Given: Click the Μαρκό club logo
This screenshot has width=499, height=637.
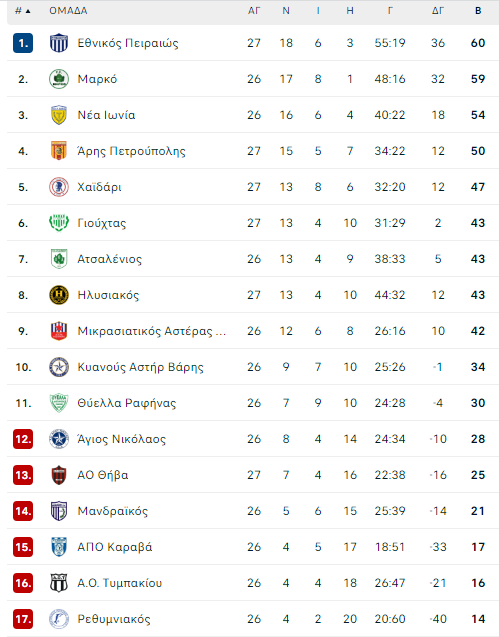Looking at the screenshot, I should point(59,79).
